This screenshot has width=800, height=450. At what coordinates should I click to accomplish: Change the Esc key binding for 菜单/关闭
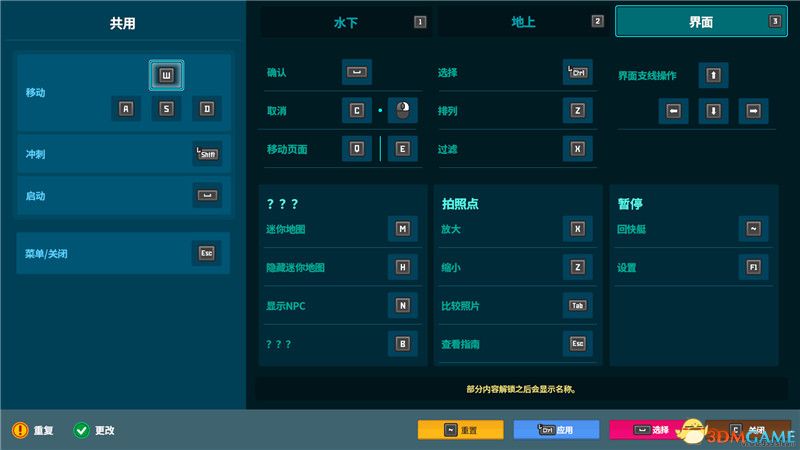tap(207, 253)
